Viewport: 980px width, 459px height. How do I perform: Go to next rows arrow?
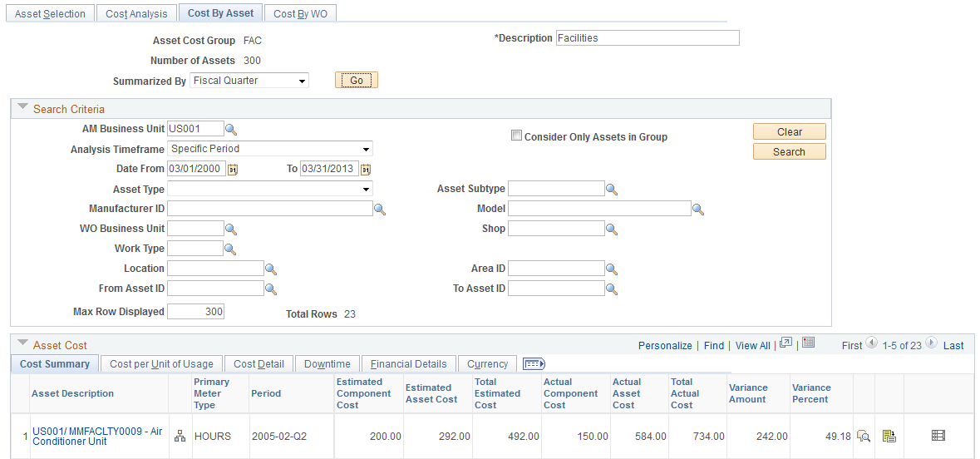tap(931, 343)
